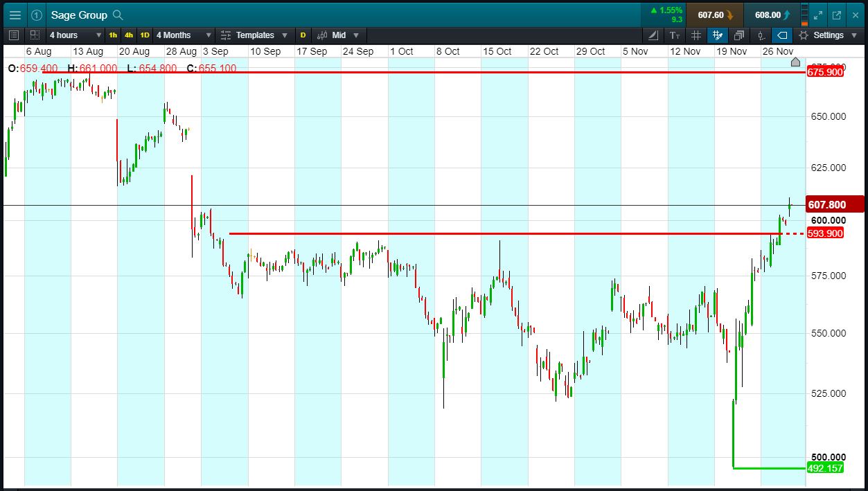Viewport: 868px width, 491px height.
Task: Open the chart list panel icon
Action: coord(15,35)
